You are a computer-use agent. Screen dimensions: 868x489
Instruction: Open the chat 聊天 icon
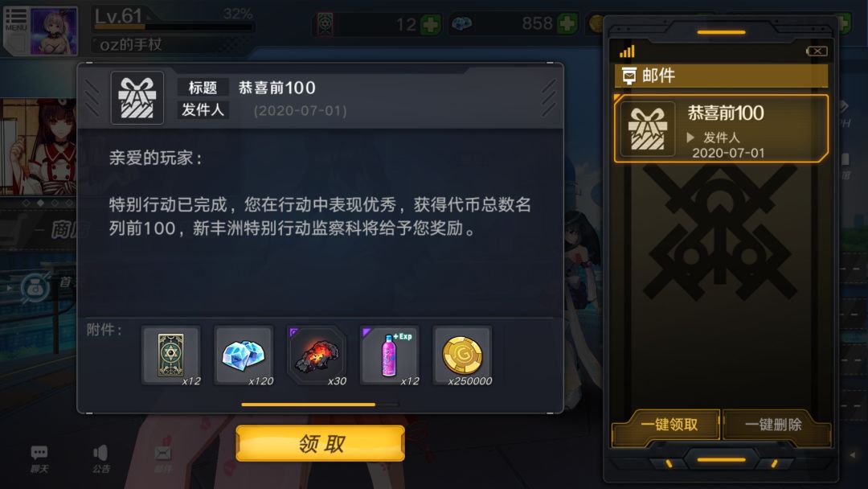click(39, 459)
